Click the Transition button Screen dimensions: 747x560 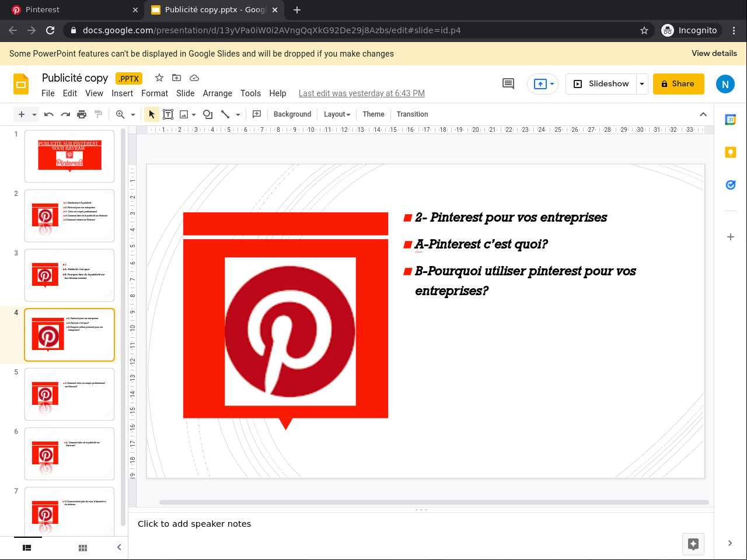point(413,114)
